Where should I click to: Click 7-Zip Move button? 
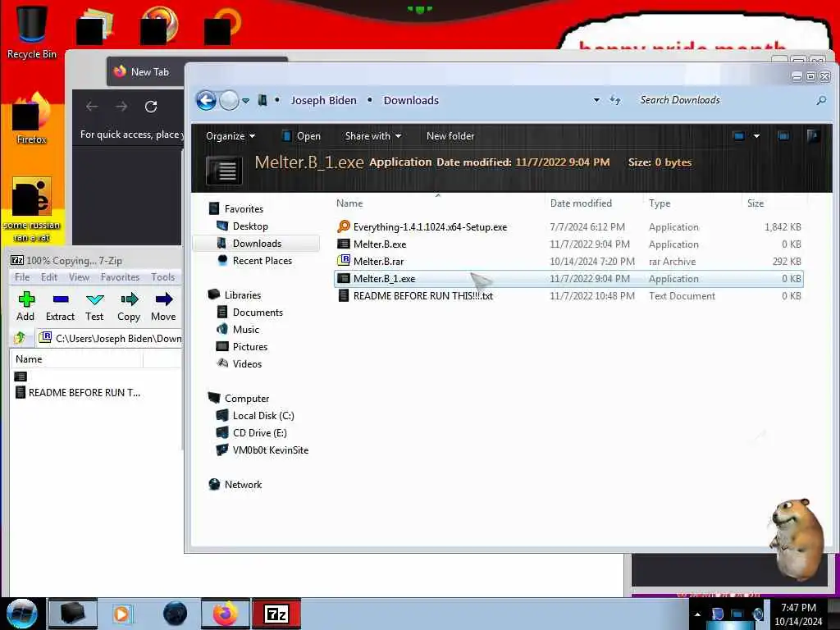[x=163, y=307]
